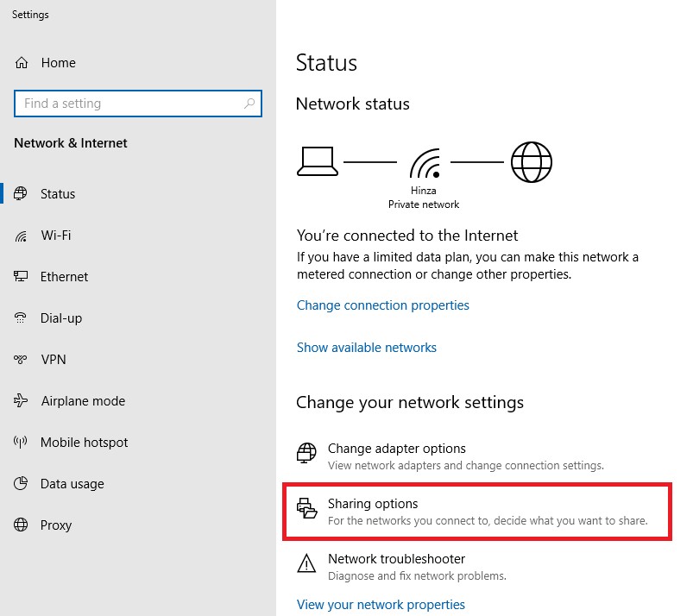Select the Home icon in the sidebar

(x=20, y=62)
